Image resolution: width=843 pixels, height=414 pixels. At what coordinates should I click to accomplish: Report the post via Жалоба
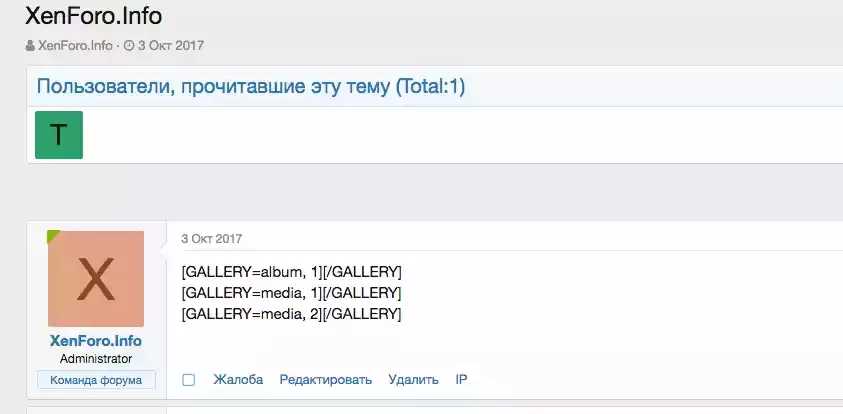(x=238, y=380)
